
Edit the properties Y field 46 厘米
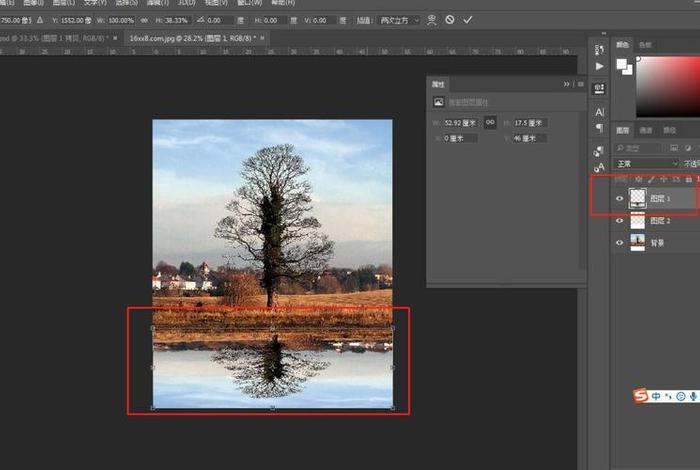click(x=529, y=138)
